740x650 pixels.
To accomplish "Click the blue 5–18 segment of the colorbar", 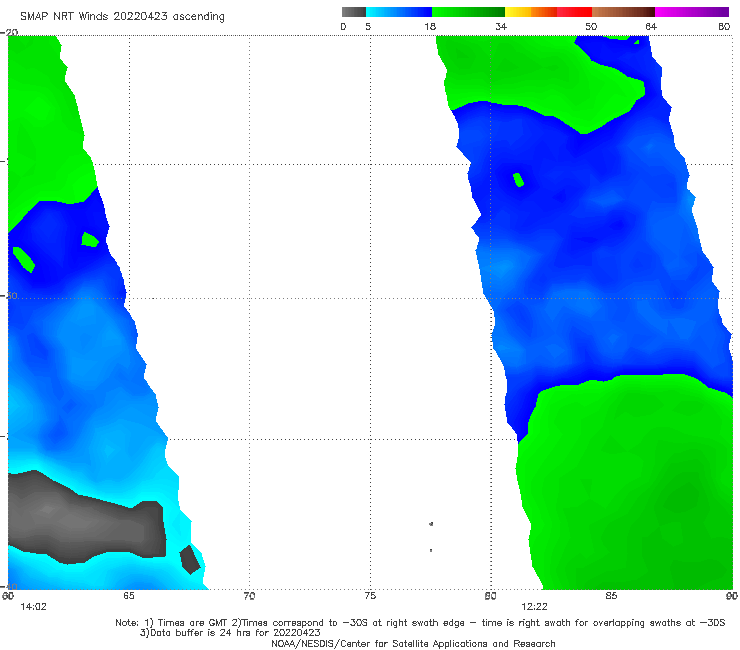I will pyautogui.click(x=399, y=12).
